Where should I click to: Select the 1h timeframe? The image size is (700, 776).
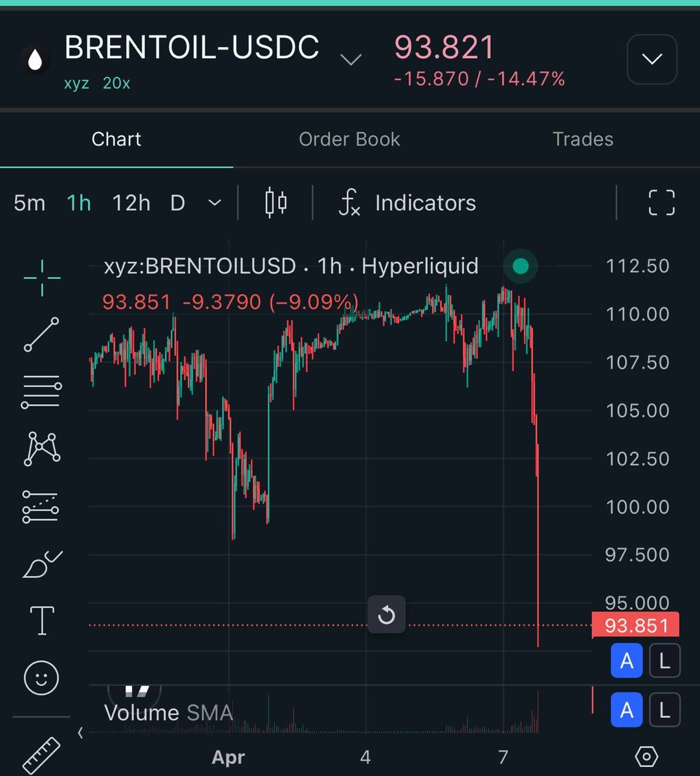79,203
